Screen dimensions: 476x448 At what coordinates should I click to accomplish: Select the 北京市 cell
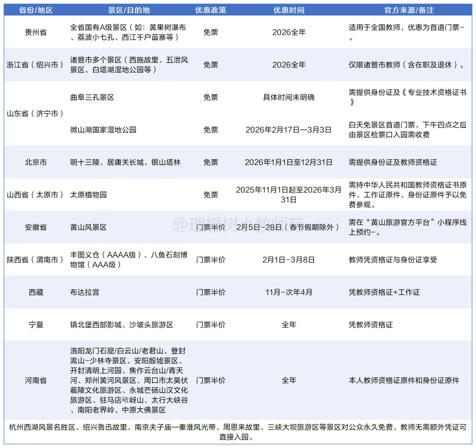[36, 162]
